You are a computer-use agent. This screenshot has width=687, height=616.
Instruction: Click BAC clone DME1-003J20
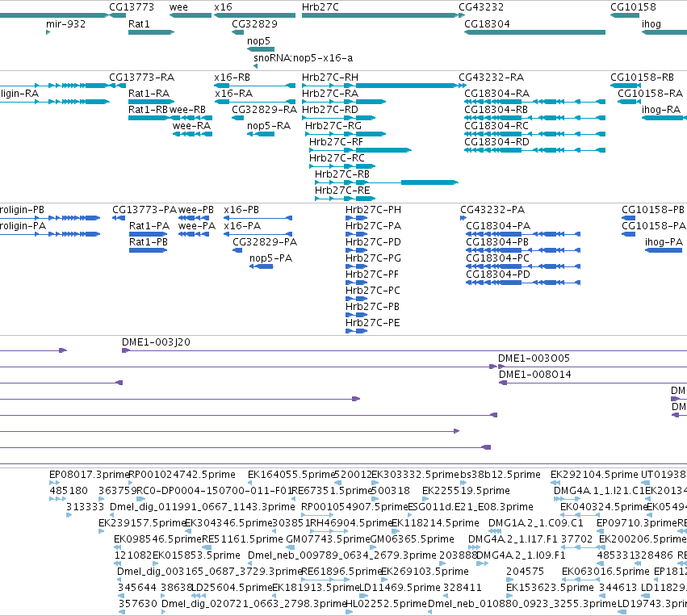[x=156, y=342]
